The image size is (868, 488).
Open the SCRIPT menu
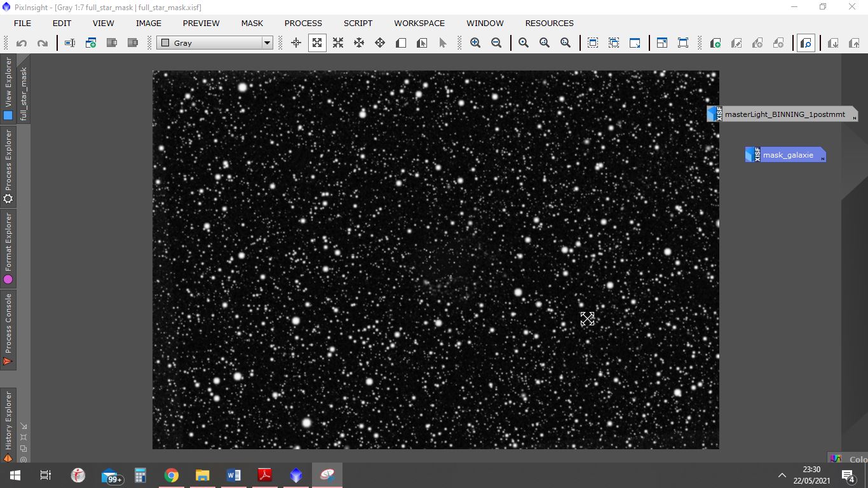[x=358, y=23]
